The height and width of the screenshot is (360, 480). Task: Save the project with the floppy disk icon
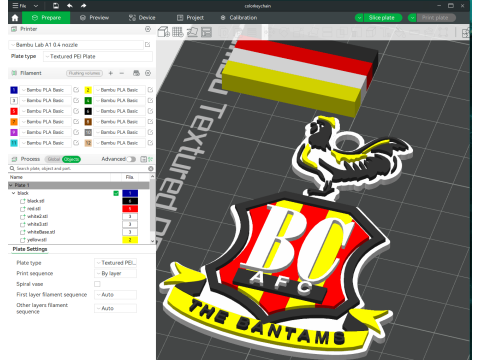[x=56, y=6]
